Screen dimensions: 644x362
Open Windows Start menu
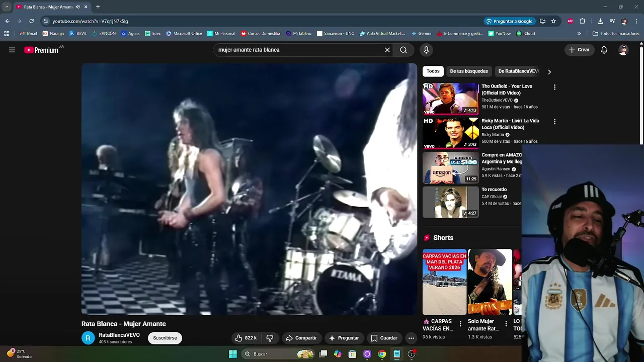(x=233, y=354)
